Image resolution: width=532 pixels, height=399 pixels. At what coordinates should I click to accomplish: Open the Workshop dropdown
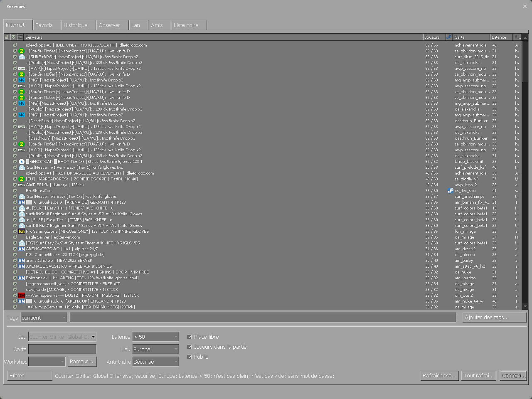(x=47, y=362)
